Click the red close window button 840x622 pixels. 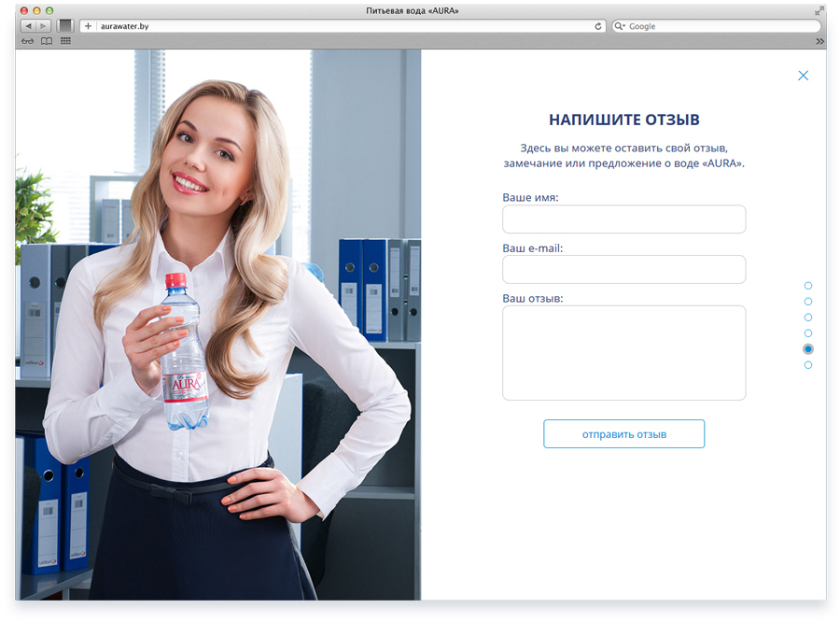24,10
